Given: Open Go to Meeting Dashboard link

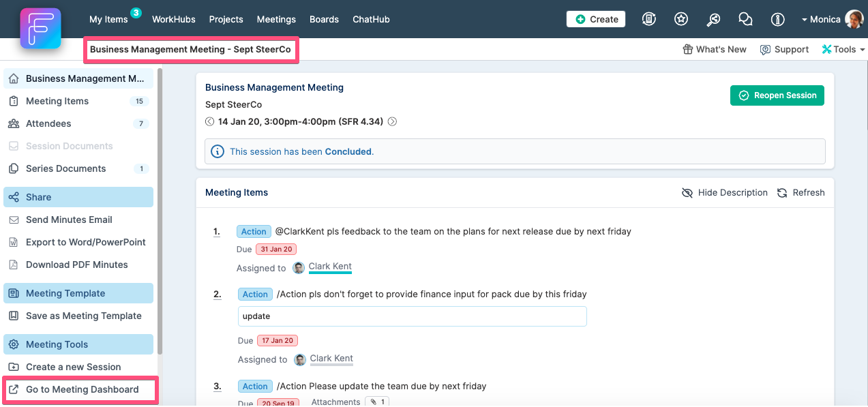Looking at the screenshot, I should (x=80, y=389).
